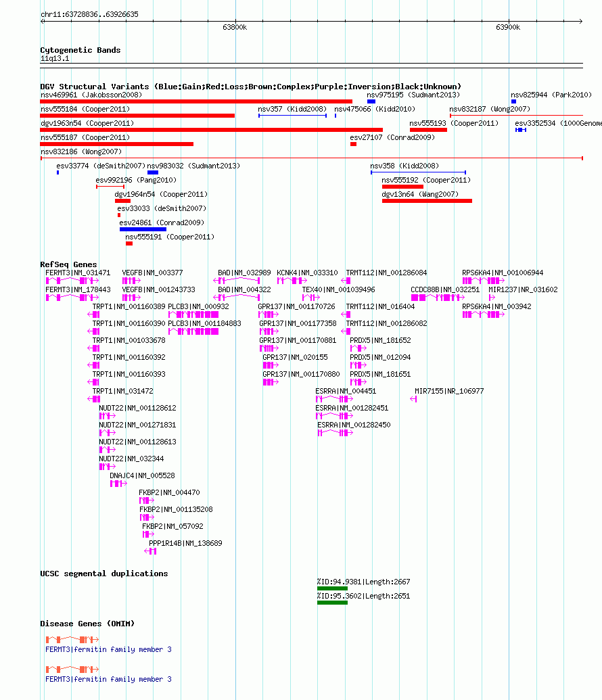
Task: Click CCDC88B|NM_032251 gene glyph
Action: (438, 298)
